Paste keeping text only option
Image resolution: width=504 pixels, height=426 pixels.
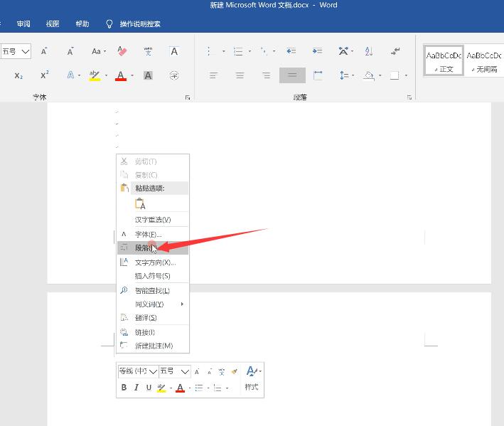tap(140, 204)
